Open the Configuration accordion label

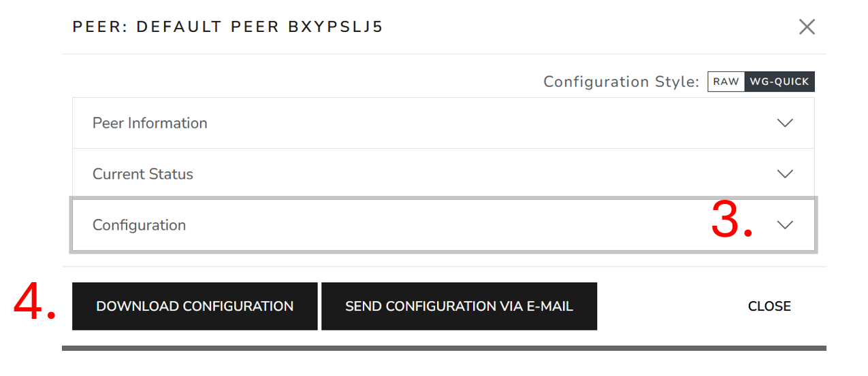click(139, 225)
